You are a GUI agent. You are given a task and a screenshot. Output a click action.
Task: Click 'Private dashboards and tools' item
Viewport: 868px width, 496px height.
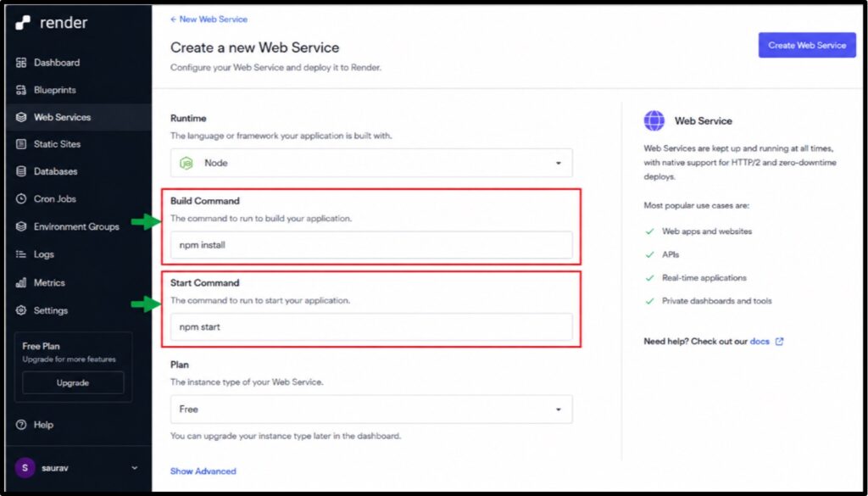coord(717,301)
